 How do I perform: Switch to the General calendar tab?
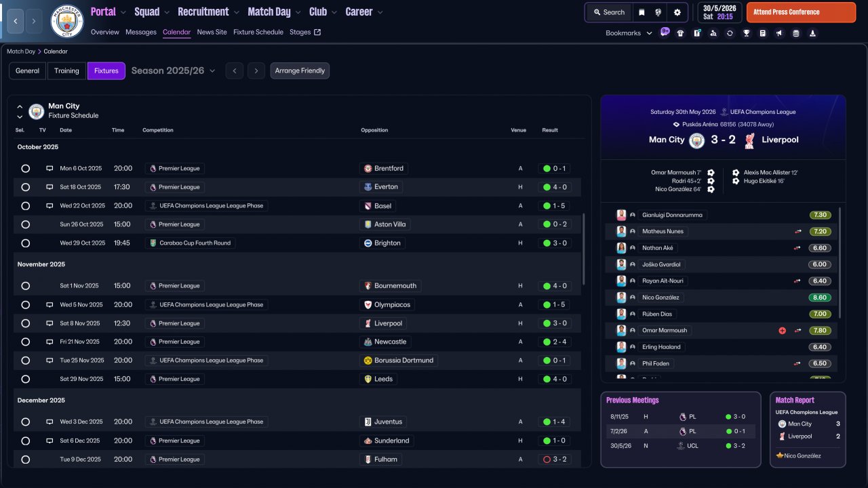click(x=28, y=70)
